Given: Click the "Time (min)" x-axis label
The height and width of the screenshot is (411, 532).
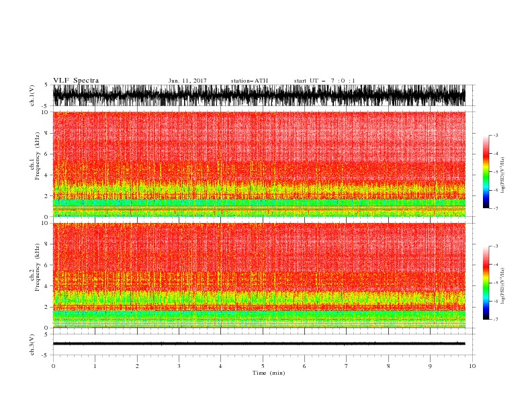Looking at the screenshot, I should pyautogui.click(x=269, y=373).
